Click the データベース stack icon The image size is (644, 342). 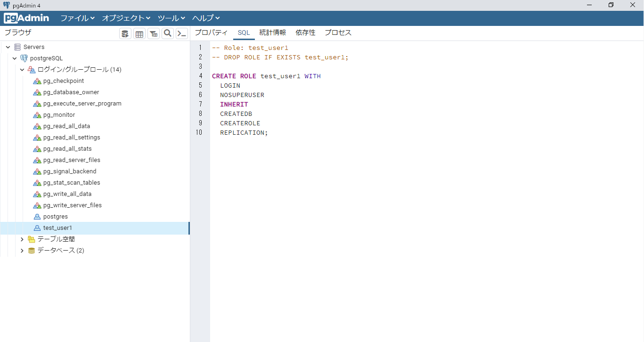click(x=32, y=251)
